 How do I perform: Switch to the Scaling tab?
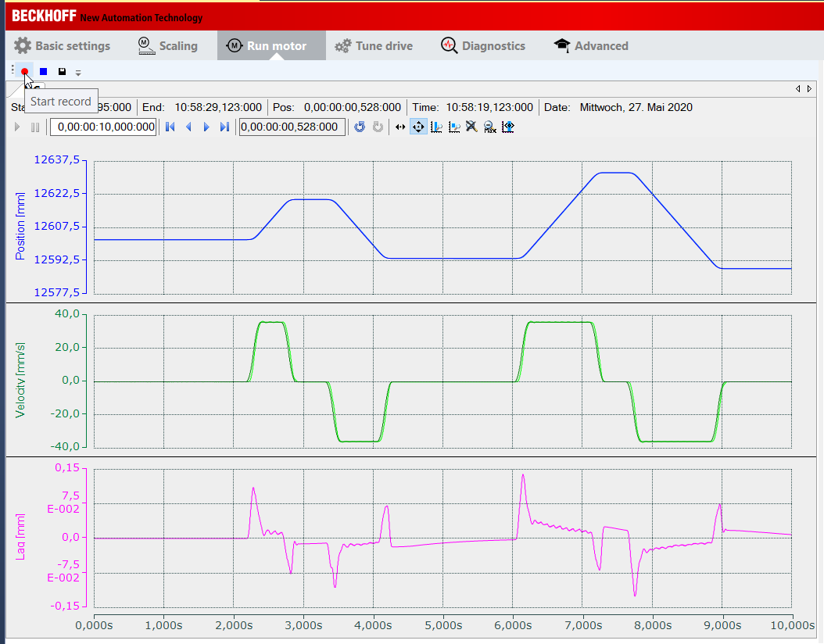click(168, 46)
